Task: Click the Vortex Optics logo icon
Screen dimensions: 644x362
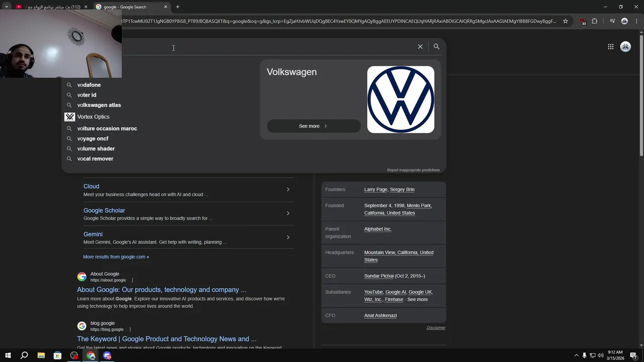Action: click(69, 117)
